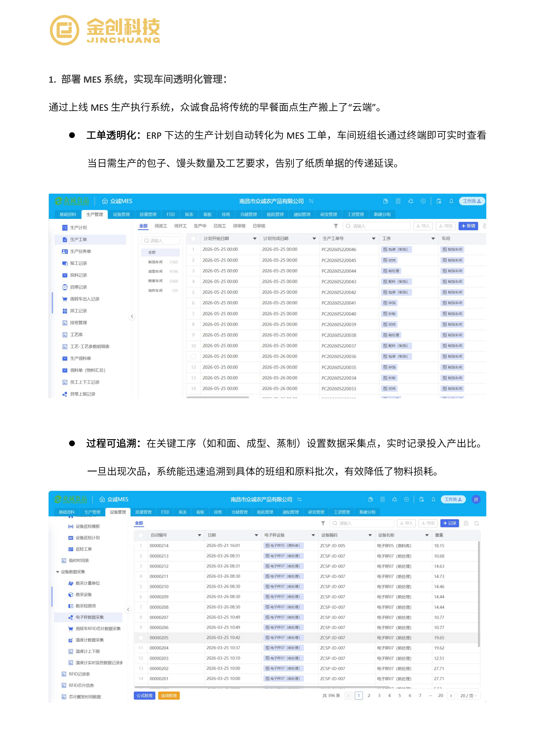Image resolution: width=535 pixels, height=756 pixels.
Task: Collapse the lower sidebar with its chevron handle
Action: pos(128,610)
